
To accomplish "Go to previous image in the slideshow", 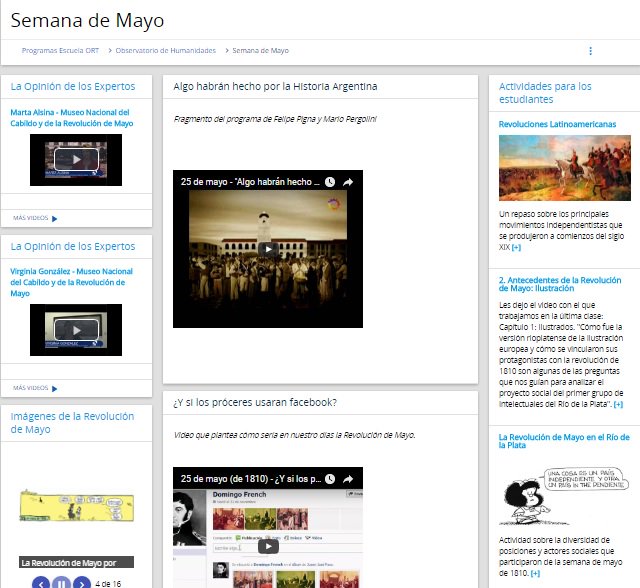I will 41,584.
